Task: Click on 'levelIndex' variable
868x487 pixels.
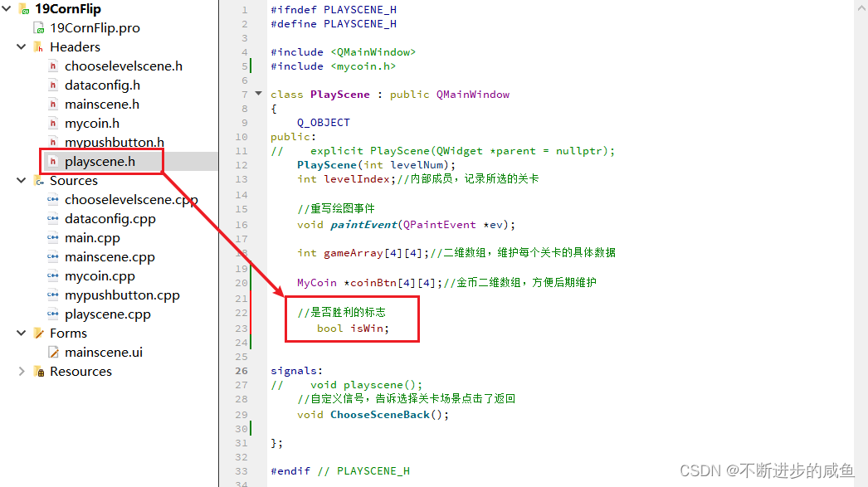Action: coord(357,179)
